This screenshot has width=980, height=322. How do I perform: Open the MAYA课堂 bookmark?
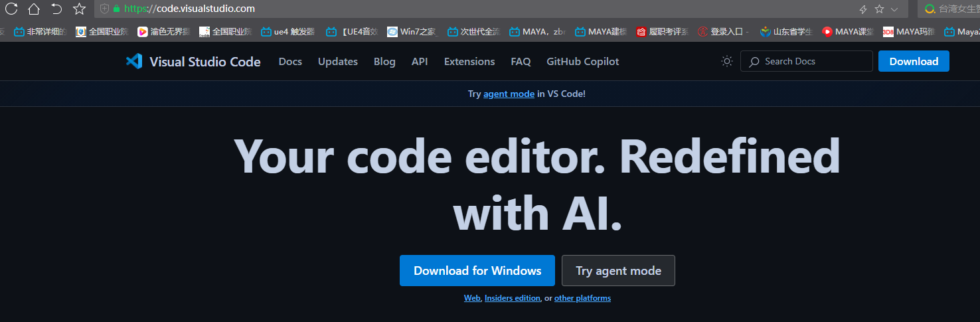point(848,31)
